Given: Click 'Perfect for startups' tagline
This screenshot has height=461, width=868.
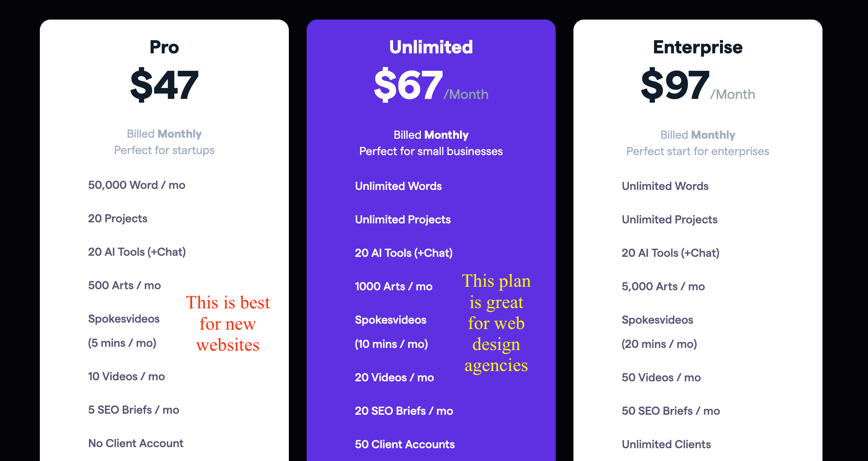Looking at the screenshot, I should [x=164, y=150].
